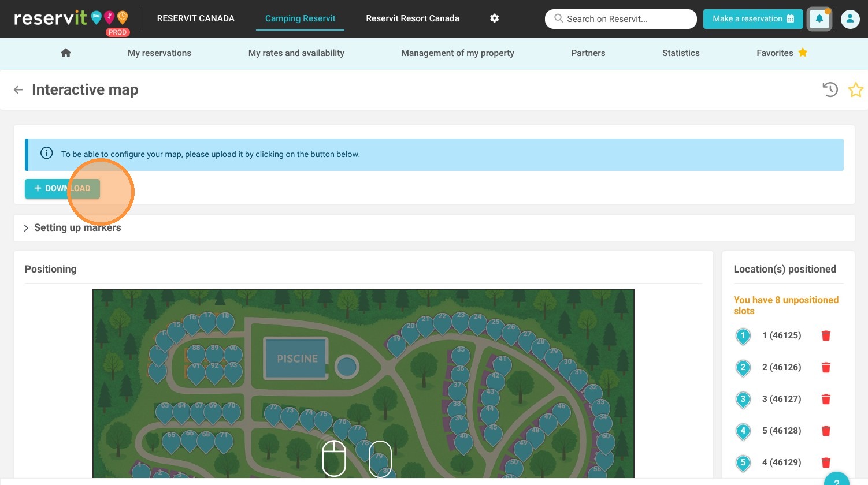Open the notifications bell
Image resolution: width=868 pixels, height=485 pixels.
coord(819,19)
